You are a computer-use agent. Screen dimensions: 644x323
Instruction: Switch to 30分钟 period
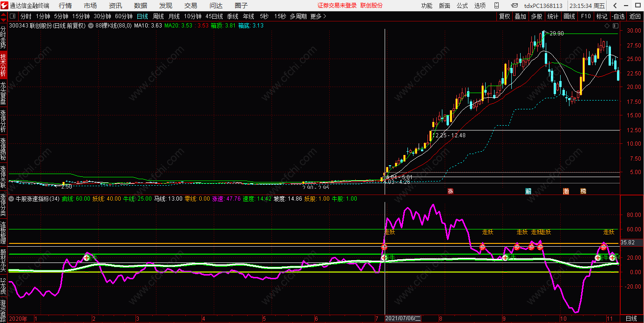click(102, 16)
